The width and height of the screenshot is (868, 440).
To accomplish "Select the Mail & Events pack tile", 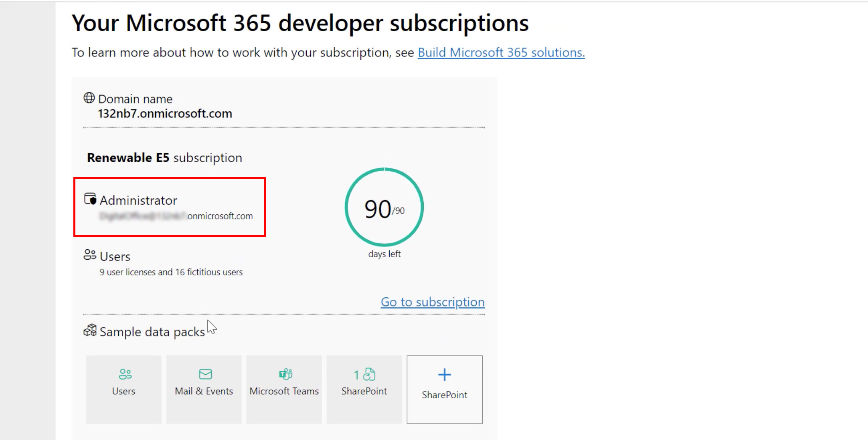I will (x=204, y=390).
